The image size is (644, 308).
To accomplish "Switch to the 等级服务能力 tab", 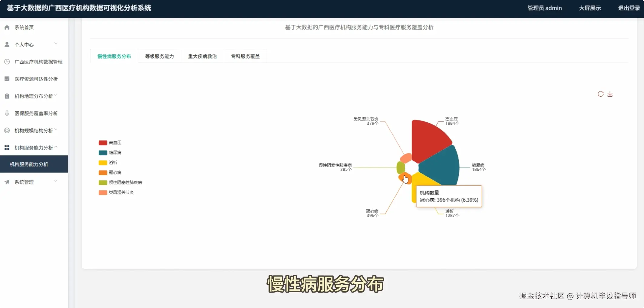I will coord(159,56).
